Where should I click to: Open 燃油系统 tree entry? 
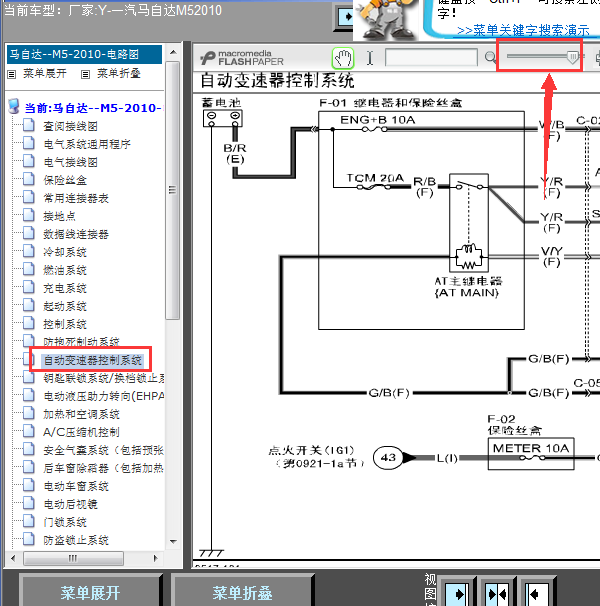[65, 270]
